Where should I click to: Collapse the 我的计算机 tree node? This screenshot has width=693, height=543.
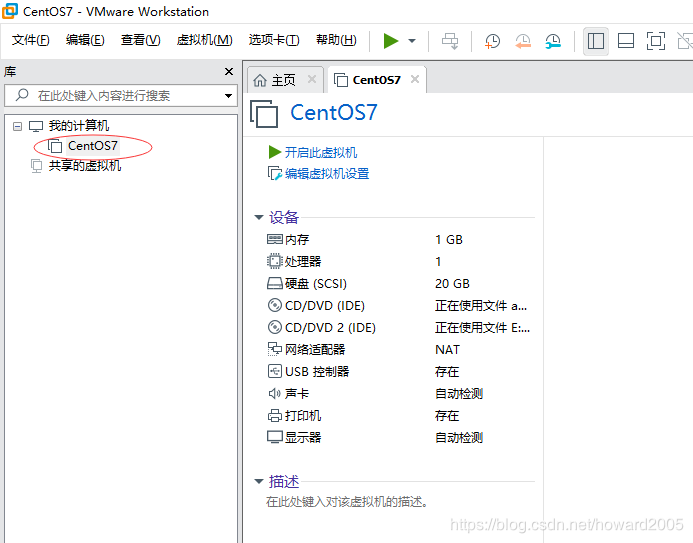click(17, 126)
